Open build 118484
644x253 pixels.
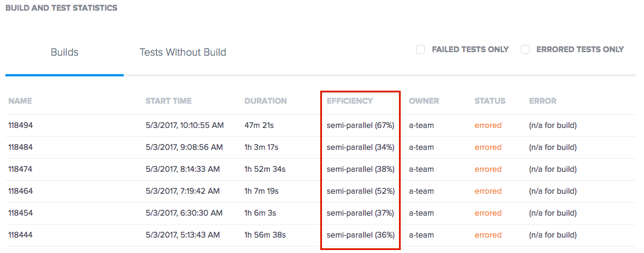20,147
